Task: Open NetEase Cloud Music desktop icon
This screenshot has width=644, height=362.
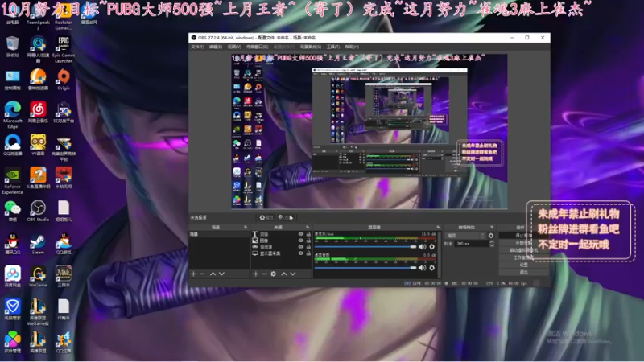Action: (x=38, y=112)
